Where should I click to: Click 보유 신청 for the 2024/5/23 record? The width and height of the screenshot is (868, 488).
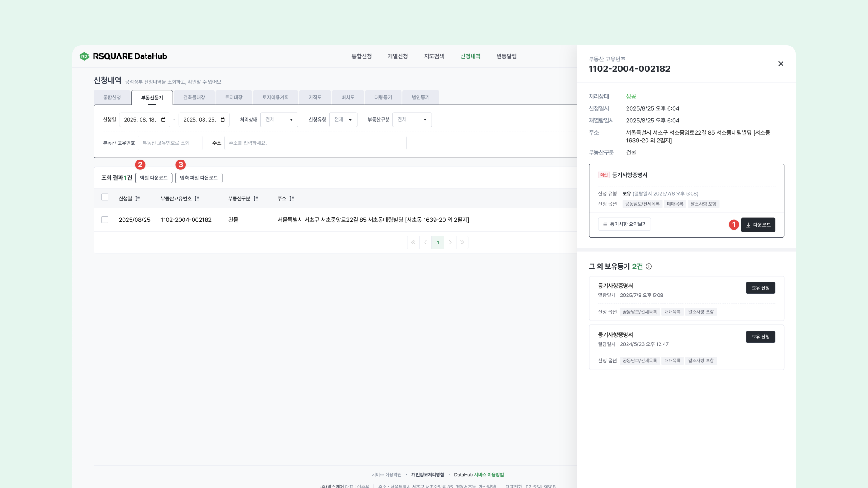pyautogui.click(x=760, y=337)
